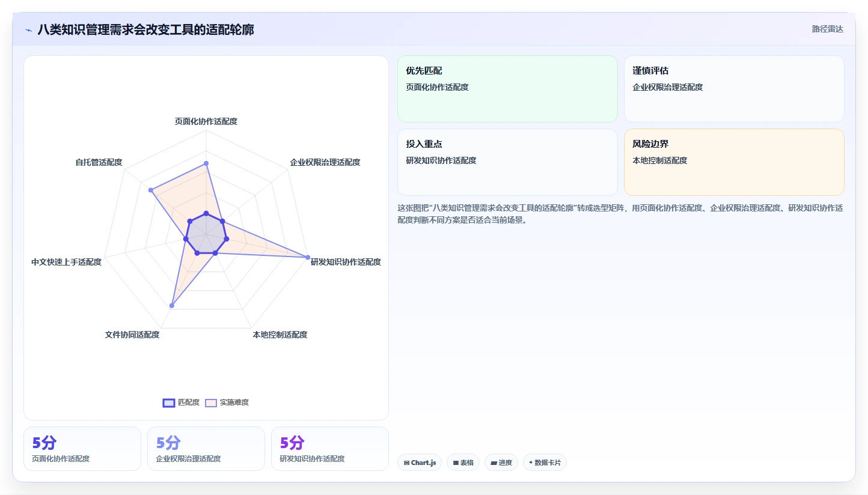This screenshot has width=868, height=495.
Task: Click the radar axis label 页面化协作适配度
Action: click(206, 121)
